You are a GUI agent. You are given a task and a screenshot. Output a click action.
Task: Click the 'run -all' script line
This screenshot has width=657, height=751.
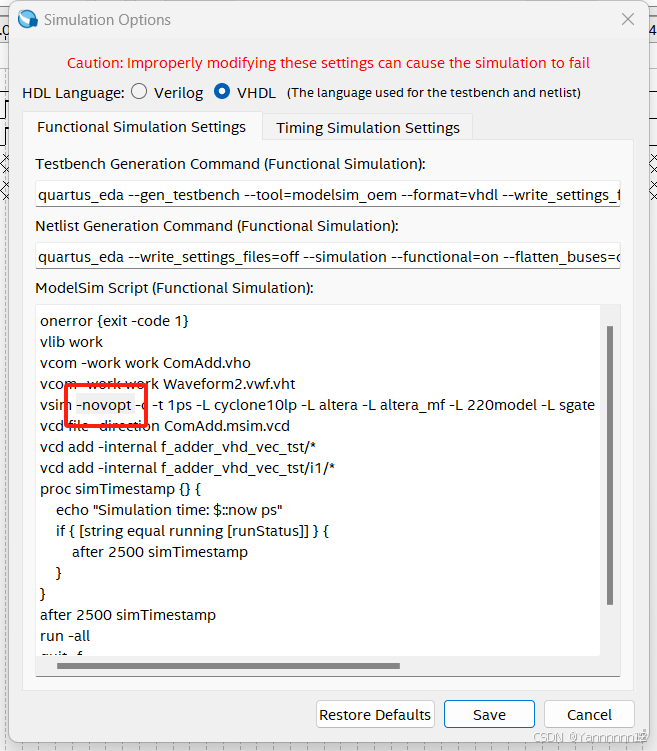(65, 636)
